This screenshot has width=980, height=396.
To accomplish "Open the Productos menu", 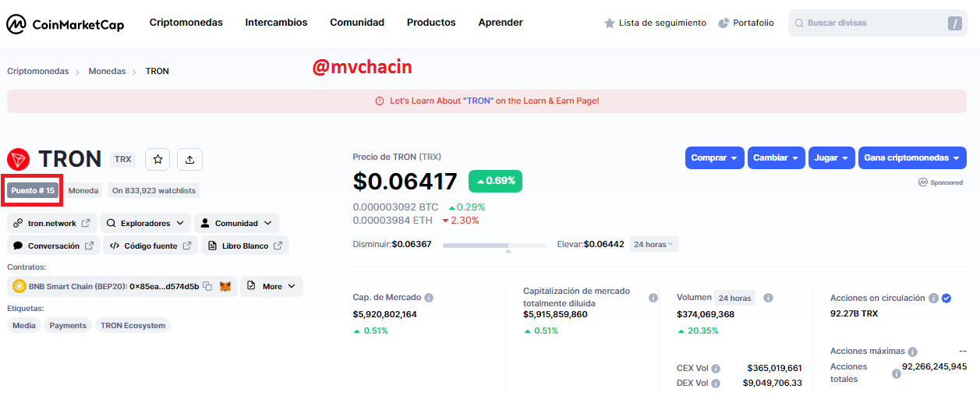I will [x=431, y=23].
